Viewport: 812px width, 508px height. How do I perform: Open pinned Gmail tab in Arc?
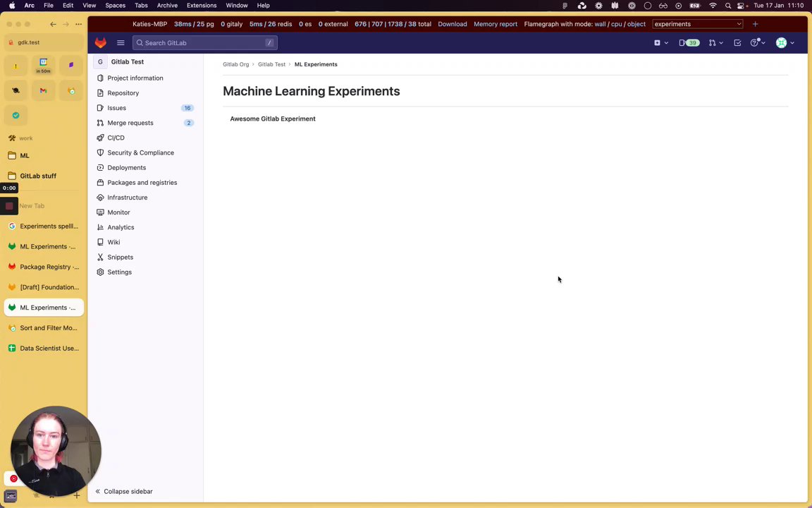[x=44, y=91]
